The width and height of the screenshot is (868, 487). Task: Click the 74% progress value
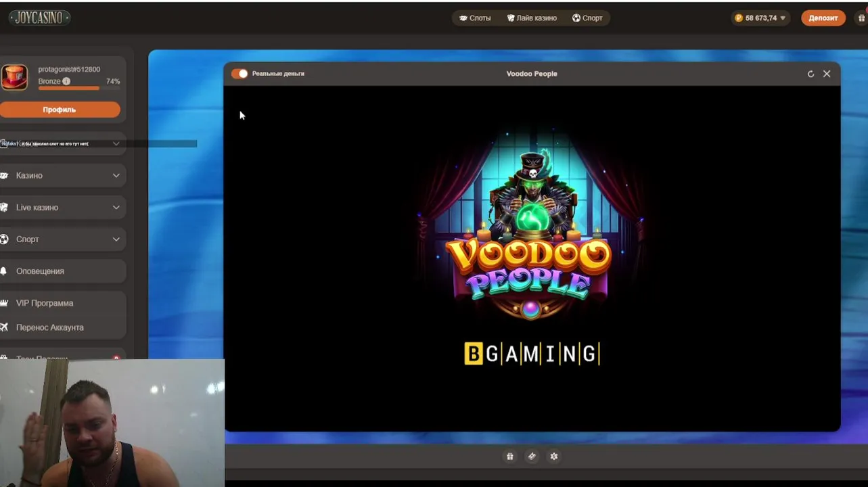[113, 81]
